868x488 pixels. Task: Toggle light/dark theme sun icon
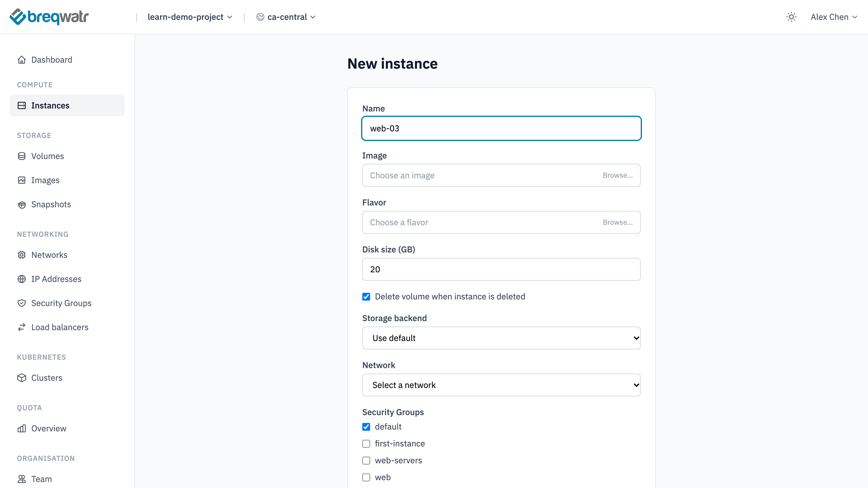tap(791, 17)
